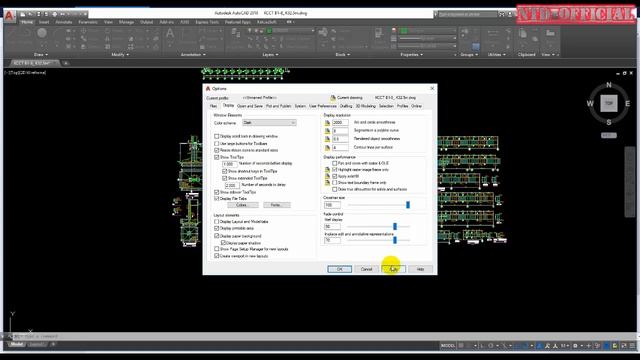Click the S compass letter on ViewCube
Image resolution: width=640 pixels, height=360 pixels.
click(x=609, y=122)
